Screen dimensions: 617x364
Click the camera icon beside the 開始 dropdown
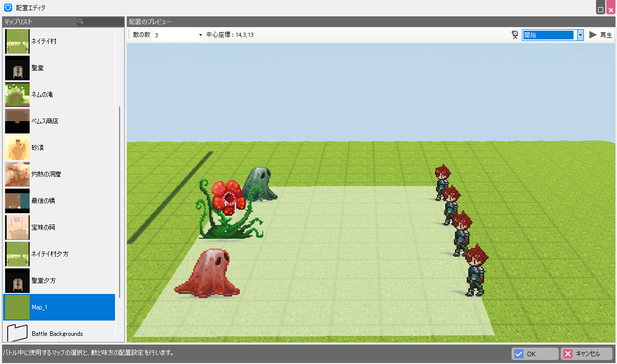[515, 35]
